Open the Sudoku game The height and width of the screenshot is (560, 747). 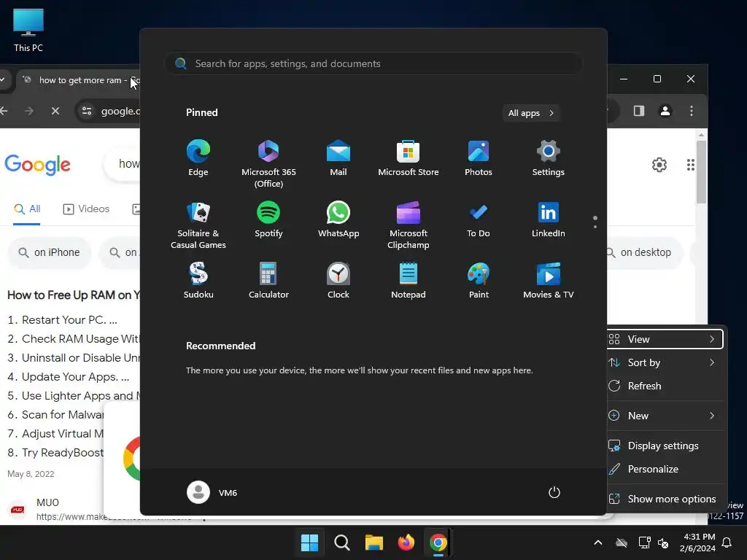(x=198, y=281)
